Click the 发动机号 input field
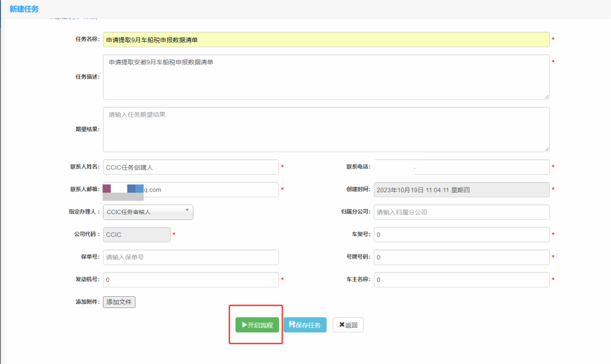611x364 pixels. pos(191,280)
